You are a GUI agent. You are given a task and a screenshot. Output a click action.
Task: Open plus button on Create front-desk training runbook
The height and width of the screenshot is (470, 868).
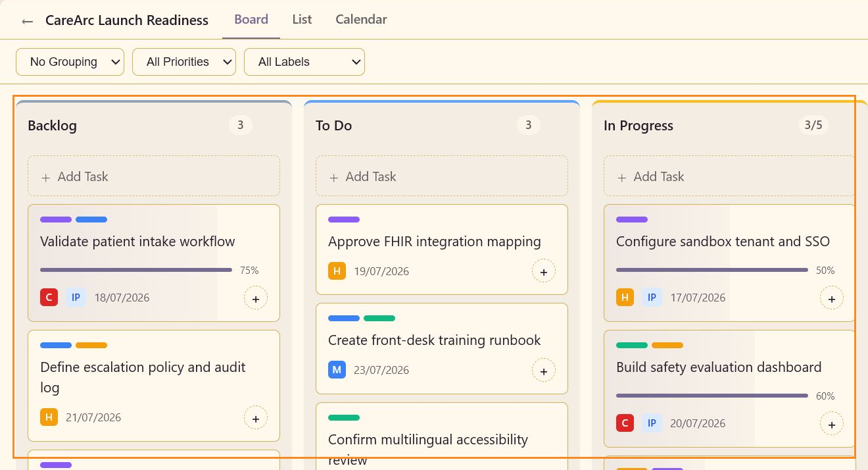click(x=544, y=371)
